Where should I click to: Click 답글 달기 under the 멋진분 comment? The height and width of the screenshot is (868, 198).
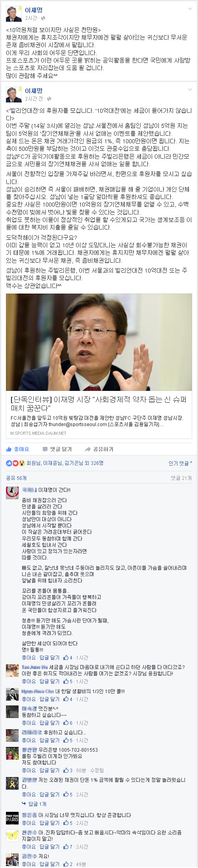(x=49, y=723)
